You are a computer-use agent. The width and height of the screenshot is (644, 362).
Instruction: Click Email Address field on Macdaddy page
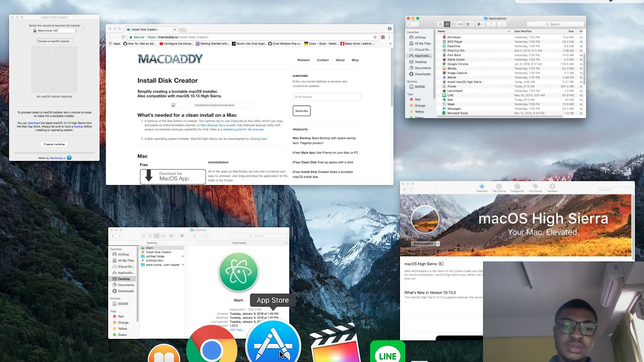(x=327, y=97)
